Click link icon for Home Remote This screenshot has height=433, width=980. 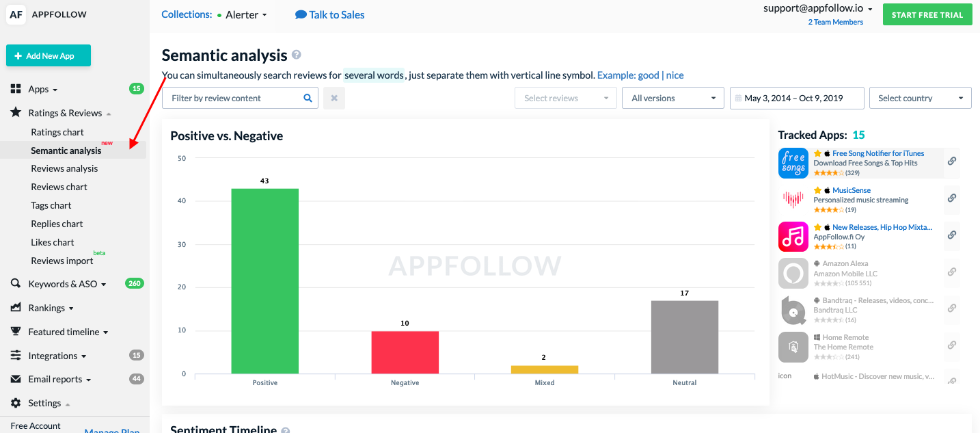click(x=952, y=345)
